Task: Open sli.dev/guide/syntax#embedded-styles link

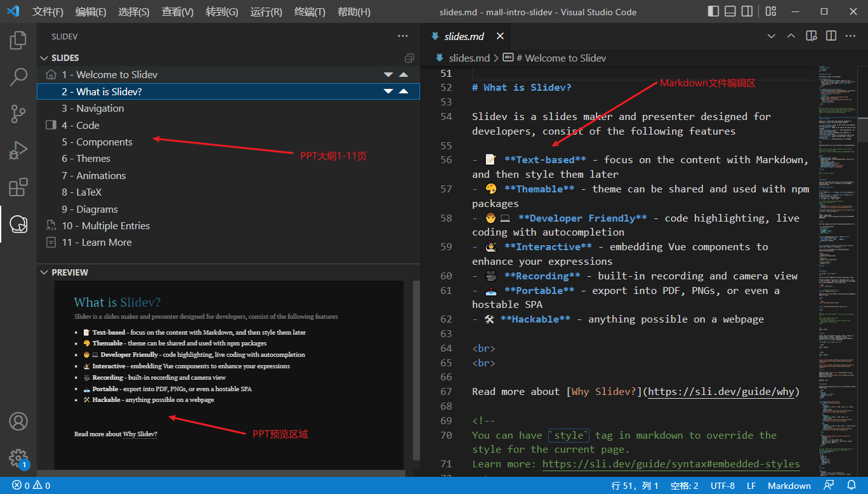Action: point(671,464)
